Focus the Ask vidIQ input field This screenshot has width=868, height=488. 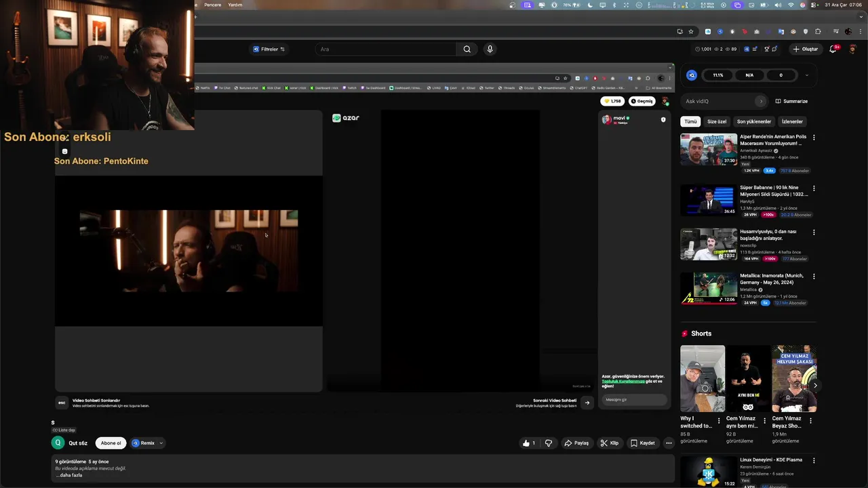click(x=719, y=101)
